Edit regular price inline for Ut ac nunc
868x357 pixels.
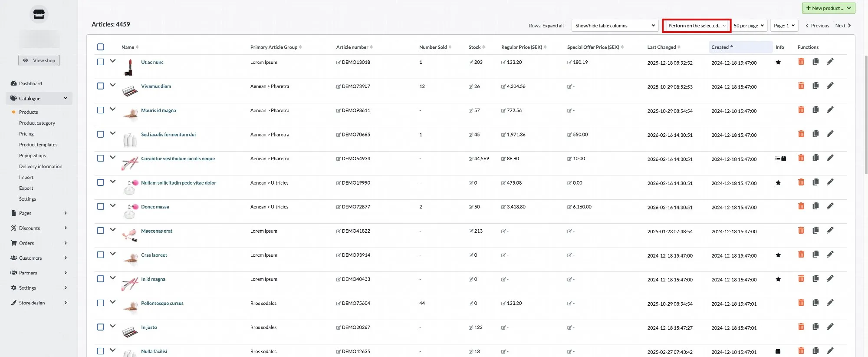pyautogui.click(x=503, y=63)
